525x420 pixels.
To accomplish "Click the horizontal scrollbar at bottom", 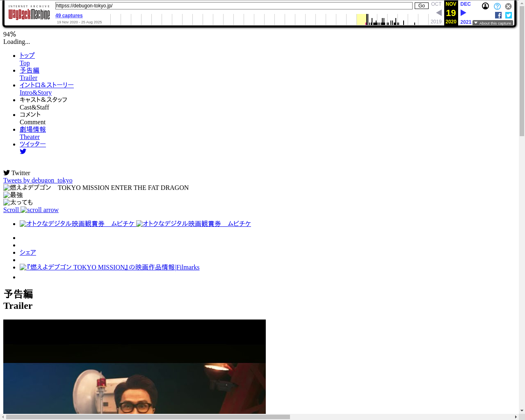I will tap(148, 417).
